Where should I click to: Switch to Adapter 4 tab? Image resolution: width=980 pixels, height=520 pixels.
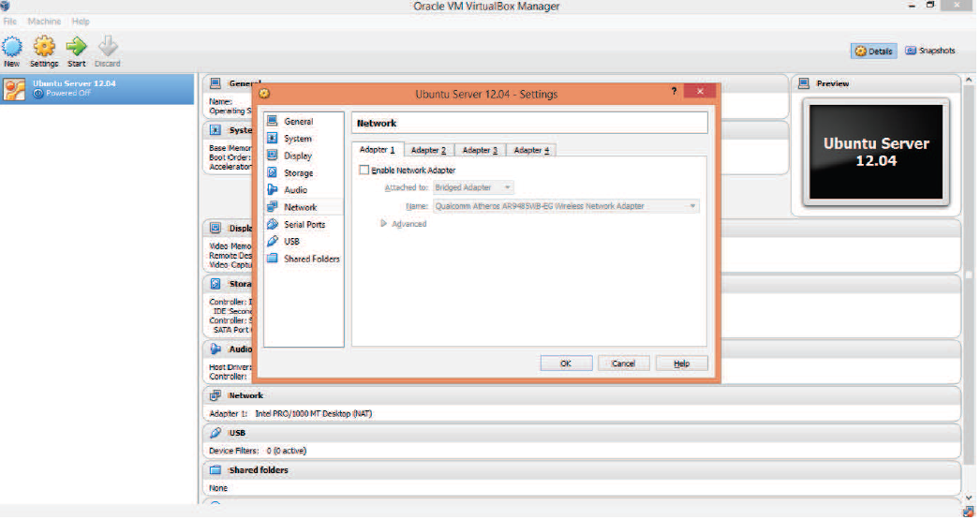pos(531,151)
